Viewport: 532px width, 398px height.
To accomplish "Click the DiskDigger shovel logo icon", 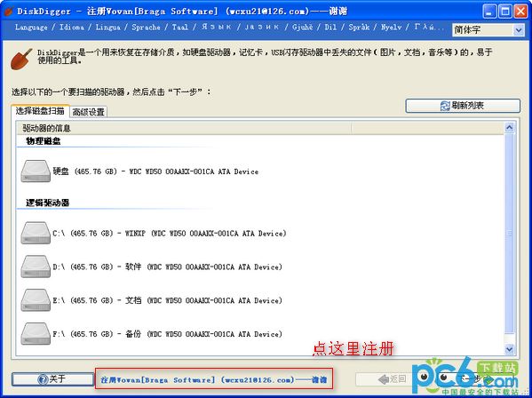I will tap(21, 59).
